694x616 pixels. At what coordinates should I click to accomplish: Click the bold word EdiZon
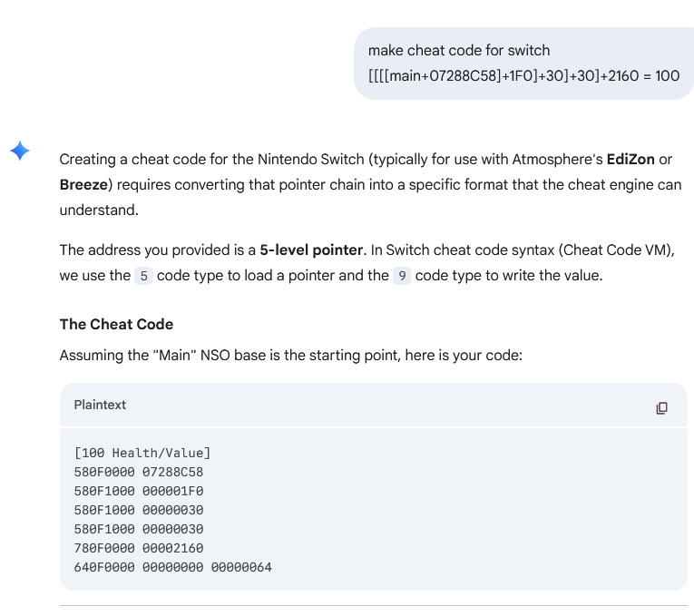point(630,160)
